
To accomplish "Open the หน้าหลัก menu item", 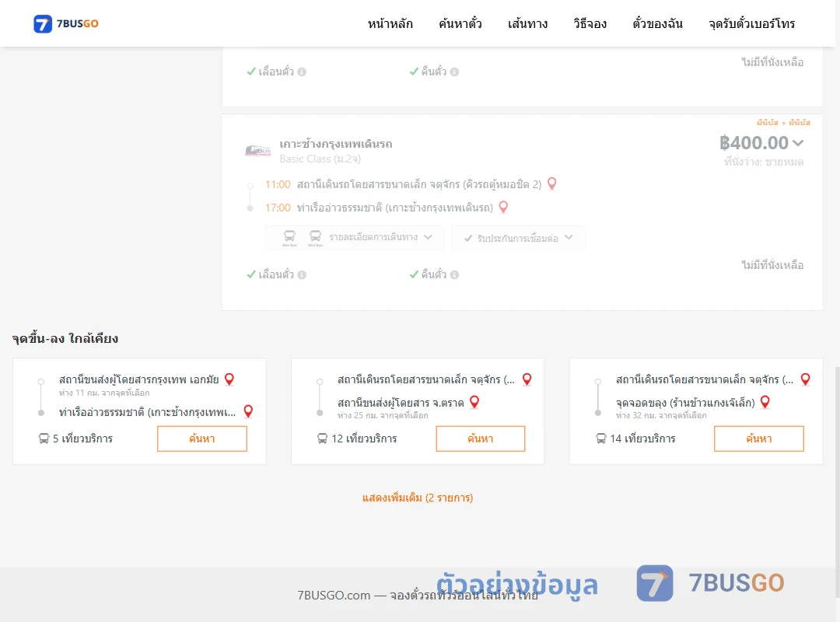I will click(x=390, y=23).
